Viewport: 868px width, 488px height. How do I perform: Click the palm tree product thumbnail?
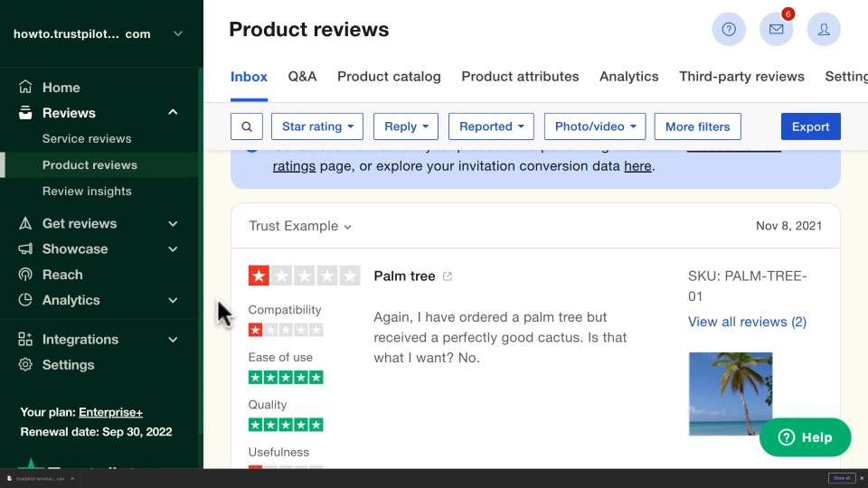pos(731,394)
